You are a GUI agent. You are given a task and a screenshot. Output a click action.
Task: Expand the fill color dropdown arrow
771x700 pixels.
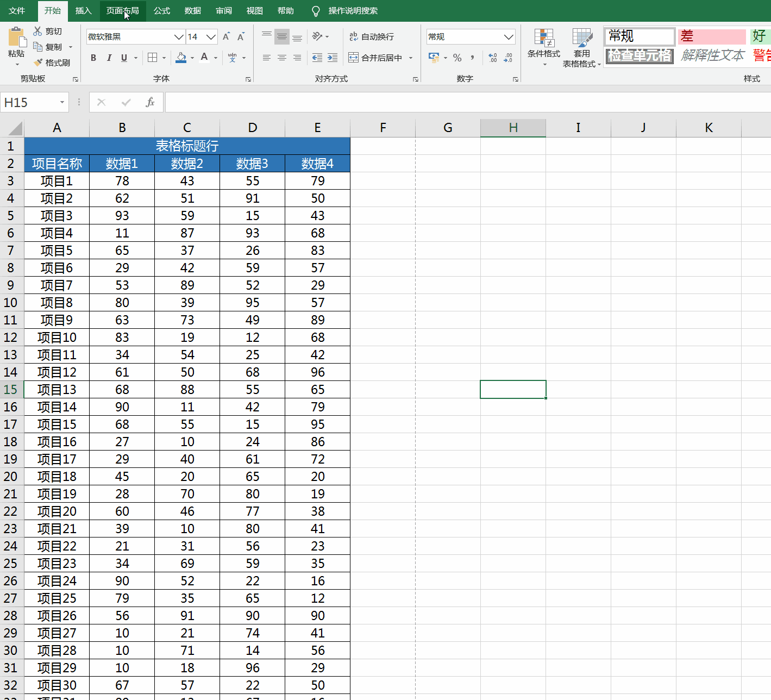click(192, 58)
